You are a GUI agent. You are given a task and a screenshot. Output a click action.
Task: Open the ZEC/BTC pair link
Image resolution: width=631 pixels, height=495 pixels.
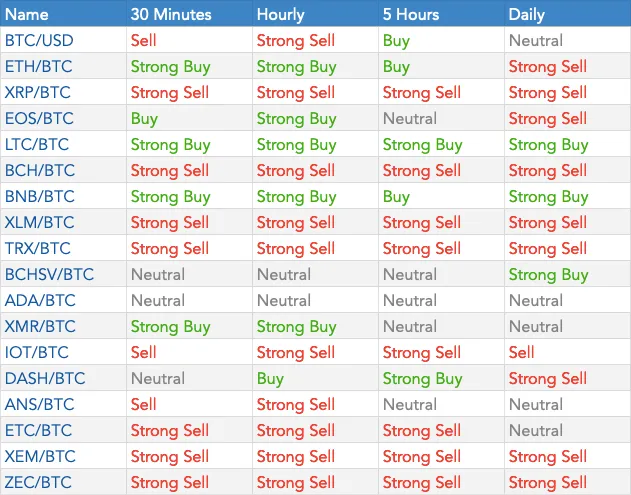pos(38,483)
